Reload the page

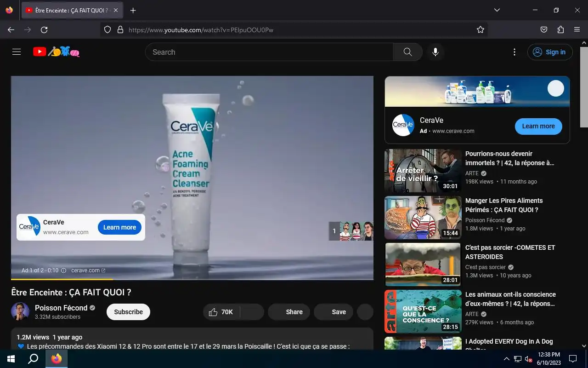coord(44,29)
